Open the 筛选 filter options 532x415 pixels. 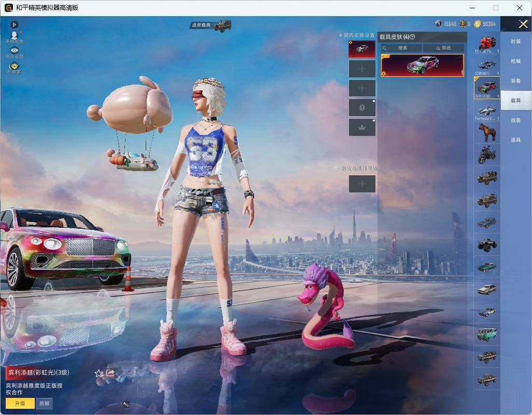tap(443, 48)
